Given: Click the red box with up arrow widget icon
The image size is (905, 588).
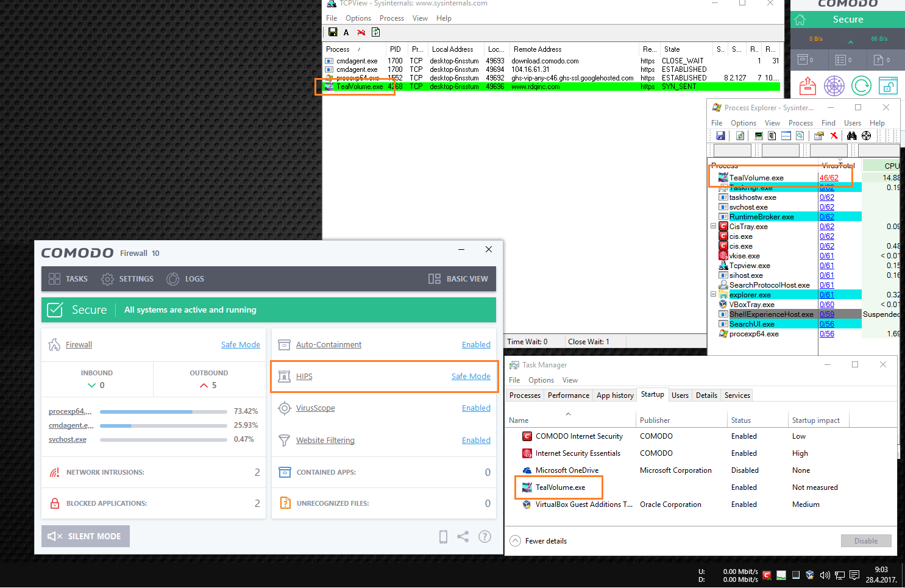Looking at the screenshot, I should click(807, 86).
